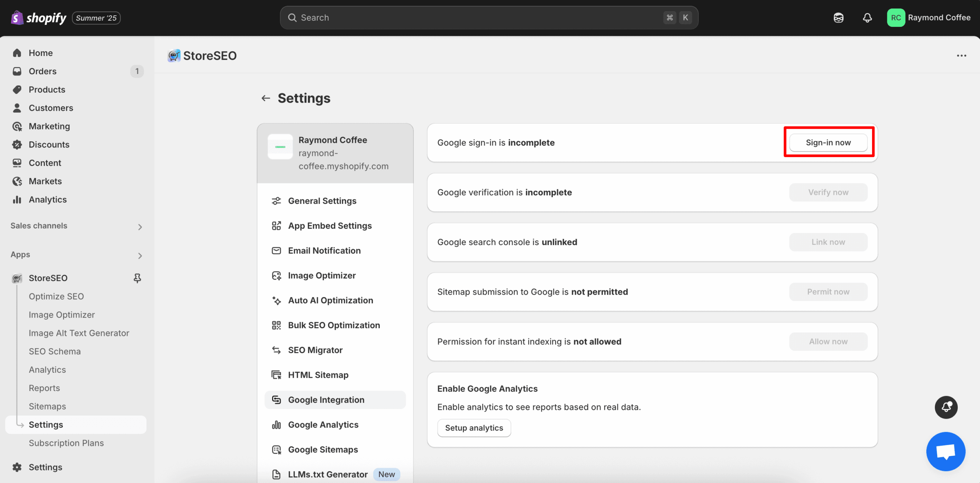The height and width of the screenshot is (483, 980).
Task: Click the StoreSEO robot logo in header
Action: 174,56
